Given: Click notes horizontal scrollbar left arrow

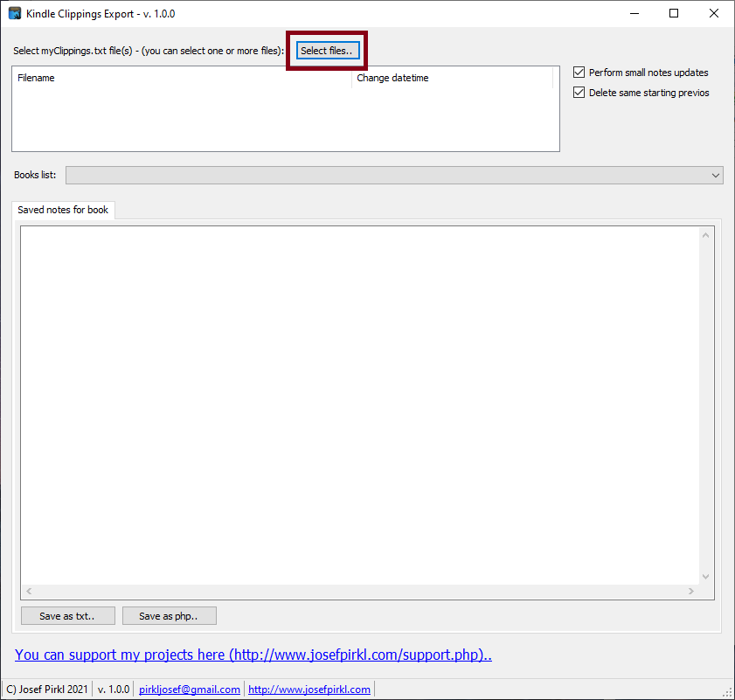Looking at the screenshot, I should [x=29, y=592].
